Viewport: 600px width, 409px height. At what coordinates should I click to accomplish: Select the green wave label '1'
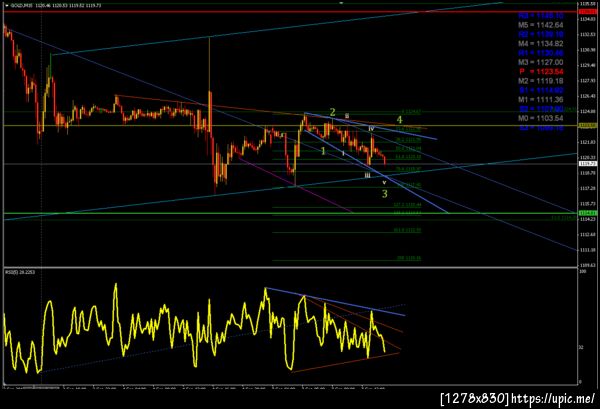[x=323, y=151]
